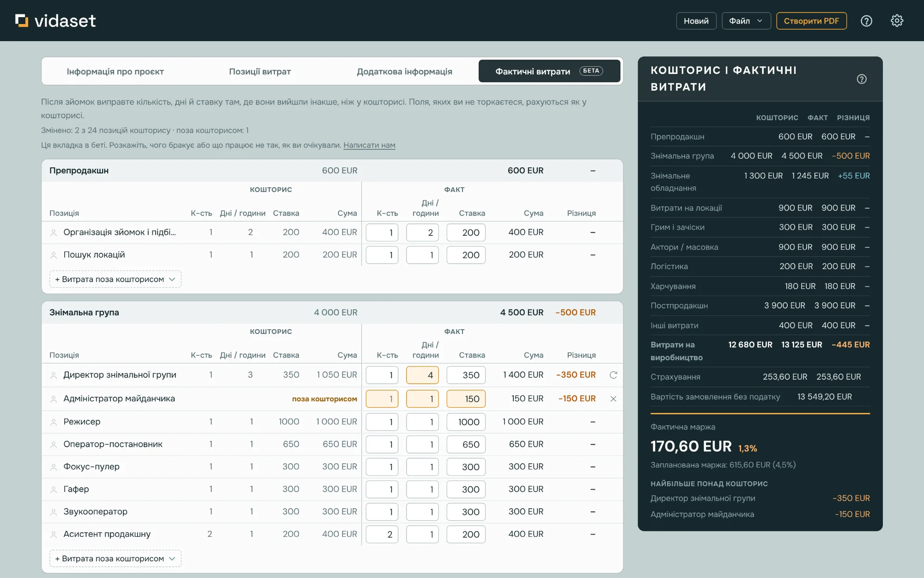924x578 pixels.
Task: Open the help question mark icon in header
Action: click(866, 21)
